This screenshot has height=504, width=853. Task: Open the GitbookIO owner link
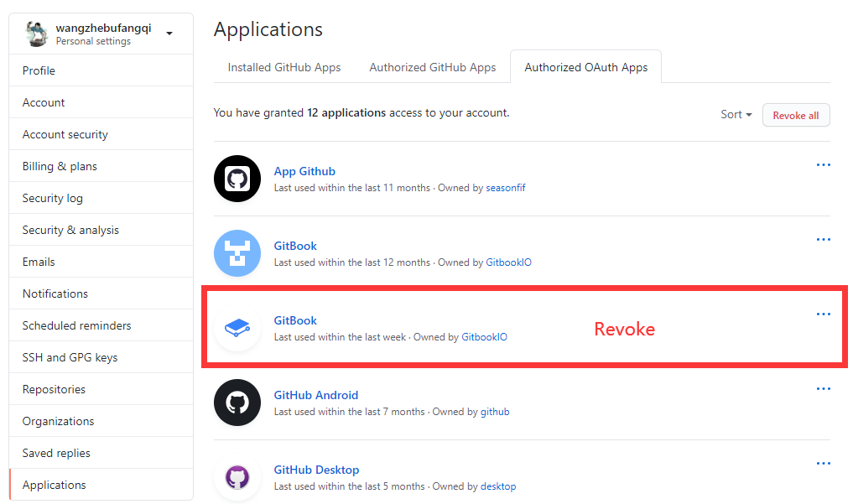tap(509, 262)
